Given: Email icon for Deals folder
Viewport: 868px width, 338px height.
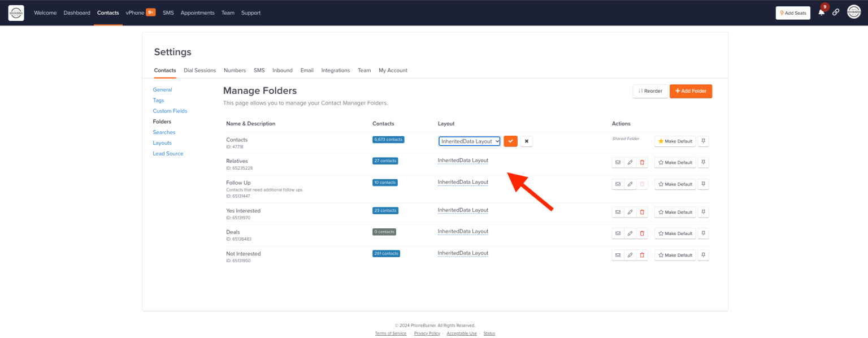Looking at the screenshot, I should pyautogui.click(x=618, y=233).
